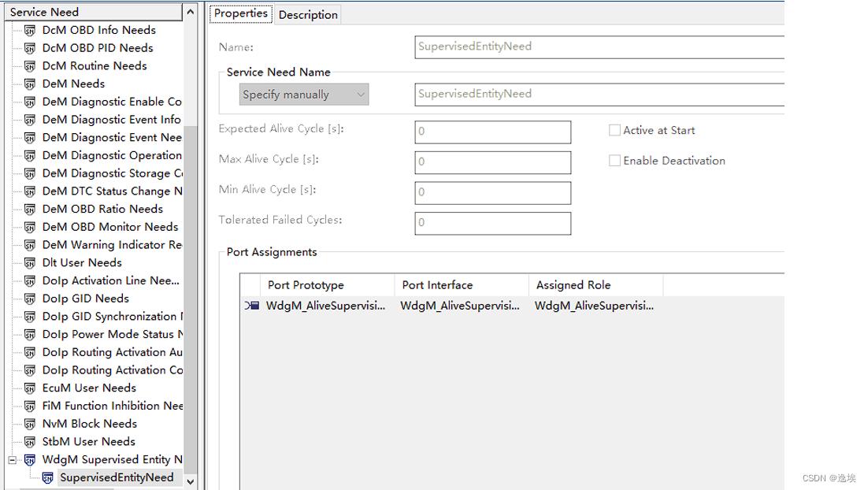Click the DeM Needs service need icon
Screen dimensions: 868x490
click(29, 84)
